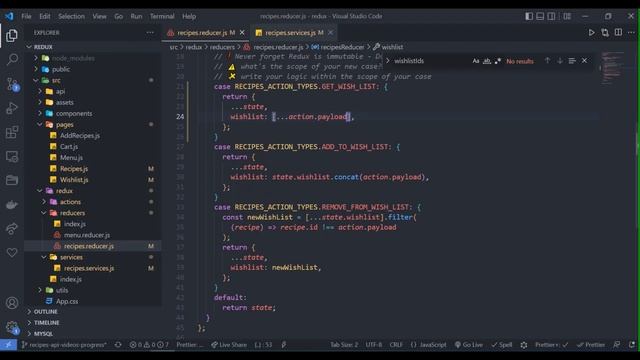
Task: Go to next find match arrow
Action: point(560,61)
